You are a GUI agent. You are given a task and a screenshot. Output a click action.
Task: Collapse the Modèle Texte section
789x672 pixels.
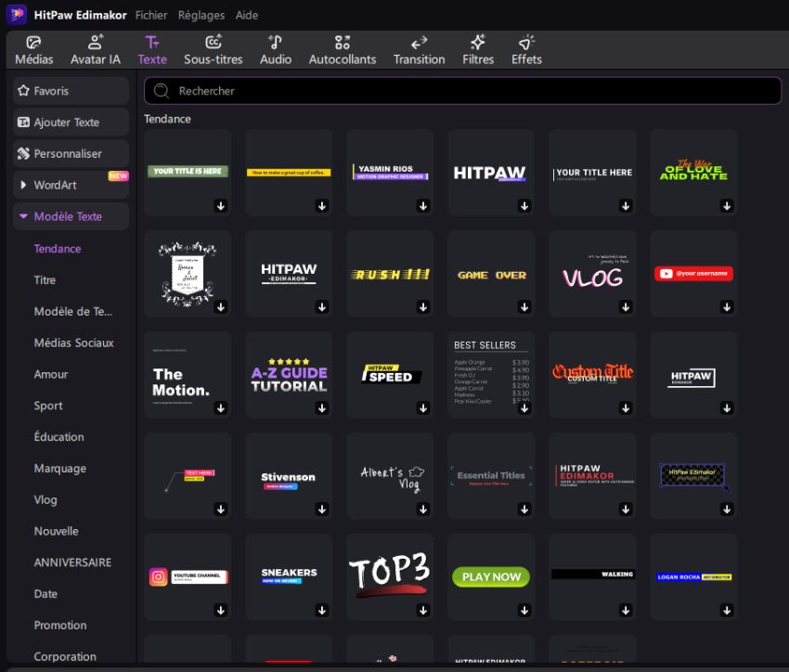point(71,216)
